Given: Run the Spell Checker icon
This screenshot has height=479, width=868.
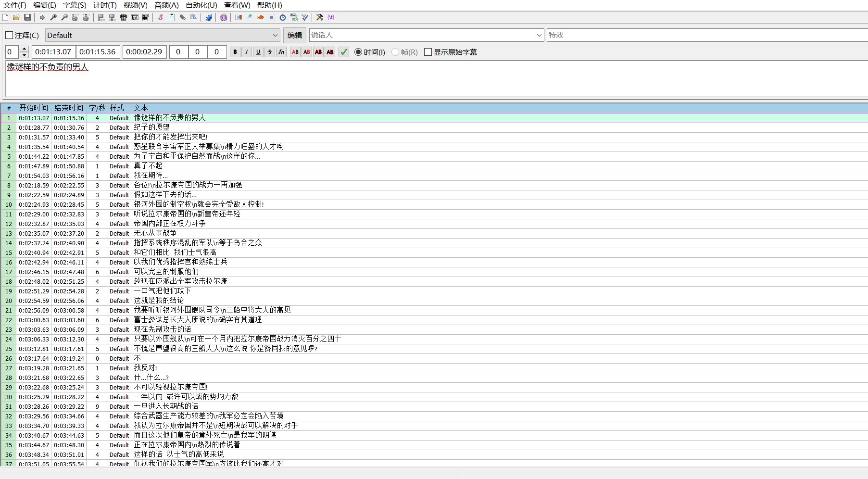Looking at the screenshot, I should pos(305,17).
